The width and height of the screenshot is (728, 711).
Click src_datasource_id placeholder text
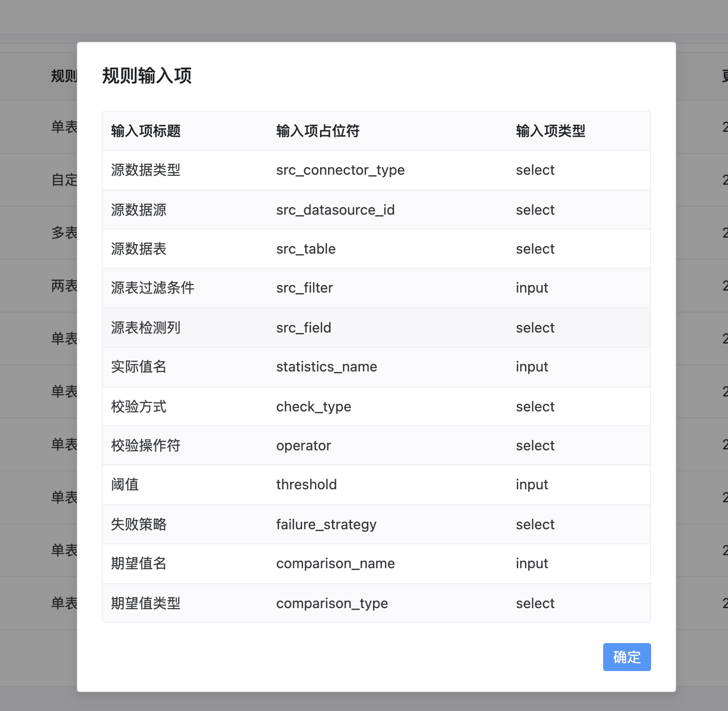click(x=336, y=210)
